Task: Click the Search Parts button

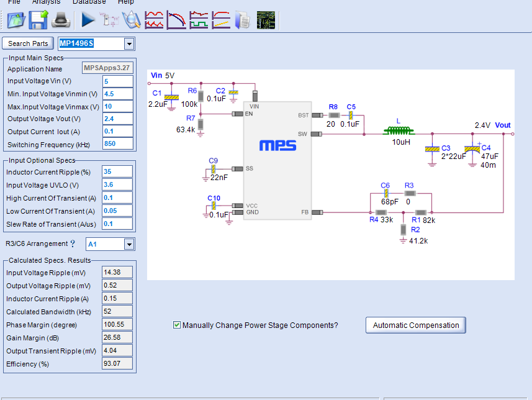Action: (28, 43)
